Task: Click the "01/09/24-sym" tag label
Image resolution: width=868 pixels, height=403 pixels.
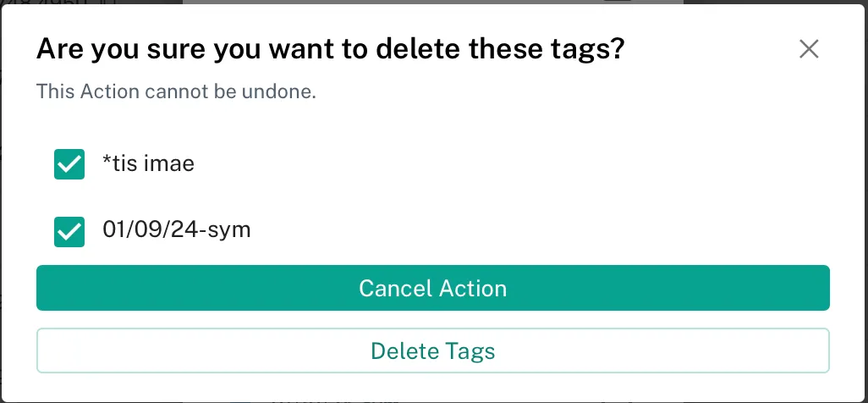Action: pos(176,229)
